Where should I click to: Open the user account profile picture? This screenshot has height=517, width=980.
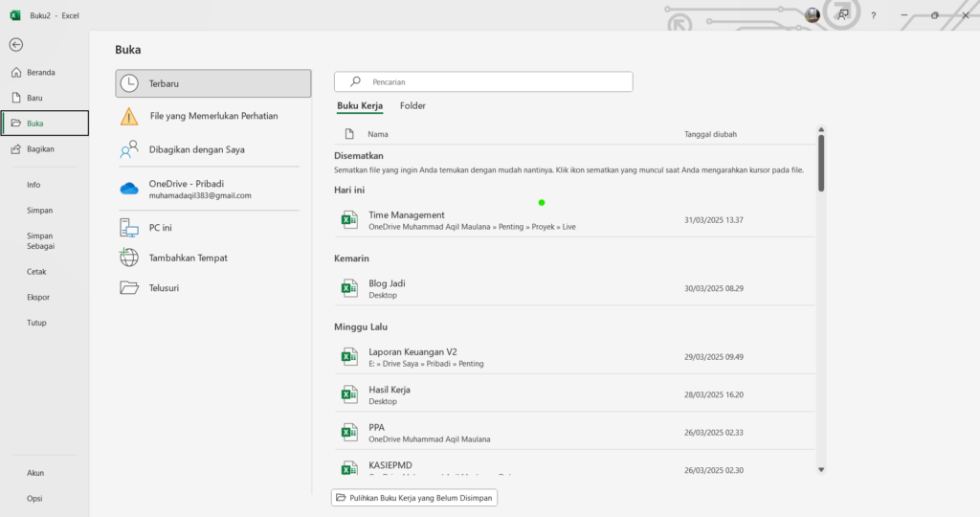coord(812,15)
